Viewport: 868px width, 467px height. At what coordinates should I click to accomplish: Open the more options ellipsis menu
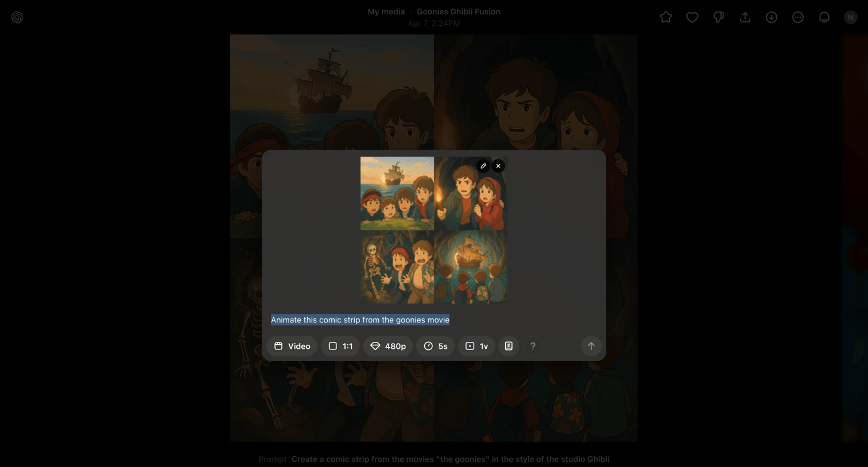coord(798,17)
